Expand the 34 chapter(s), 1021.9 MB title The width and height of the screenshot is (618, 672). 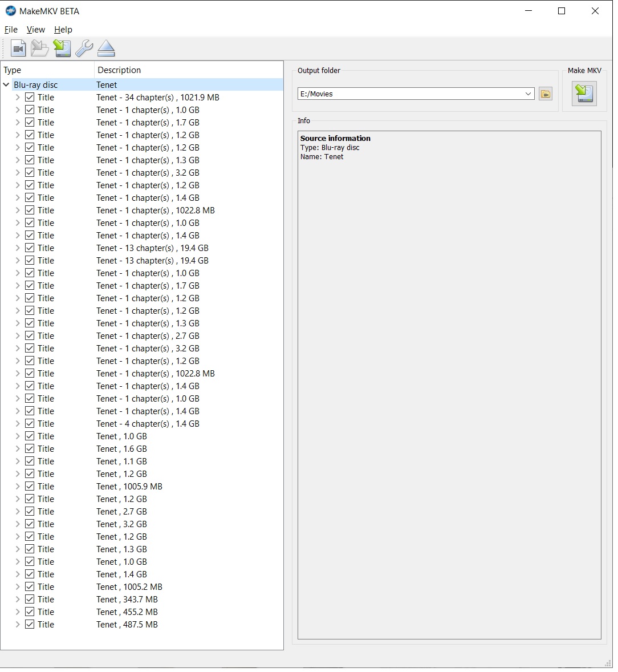pyautogui.click(x=18, y=98)
